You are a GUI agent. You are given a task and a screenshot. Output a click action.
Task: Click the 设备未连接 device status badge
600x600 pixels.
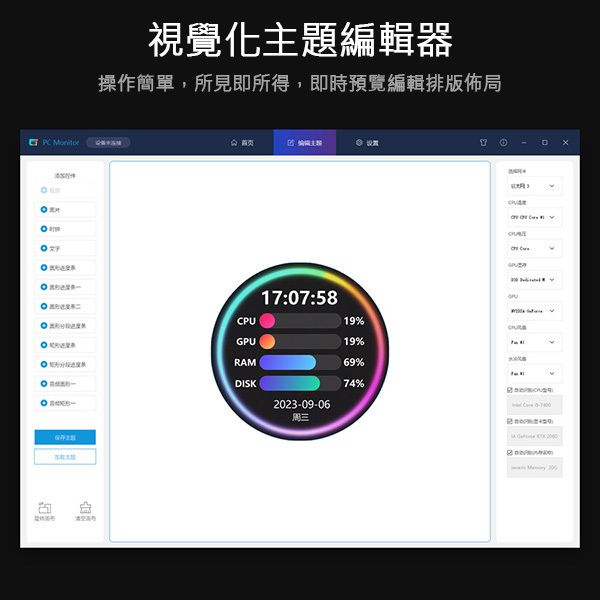[108, 143]
